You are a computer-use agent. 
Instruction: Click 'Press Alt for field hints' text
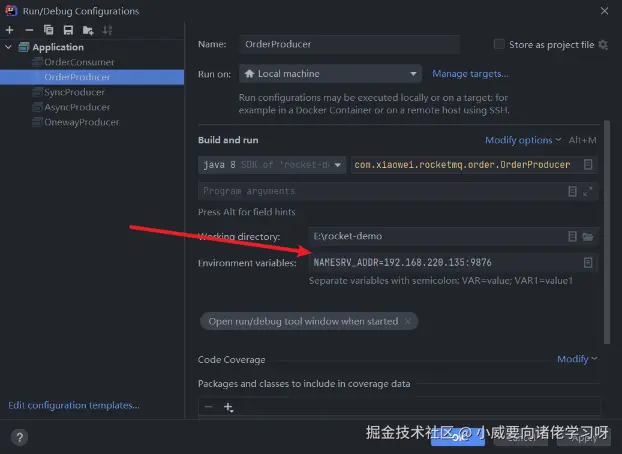[246, 212]
